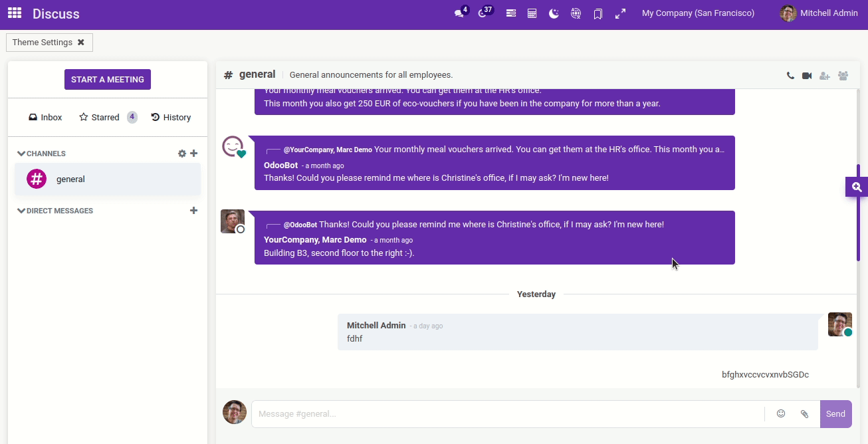The height and width of the screenshot is (444, 868).
Task: Start a new direct message with plus
Action: tap(194, 211)
